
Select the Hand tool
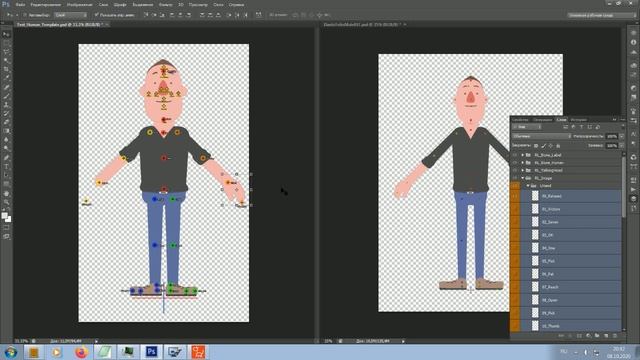pyautogui.click(x=6, y=193)
